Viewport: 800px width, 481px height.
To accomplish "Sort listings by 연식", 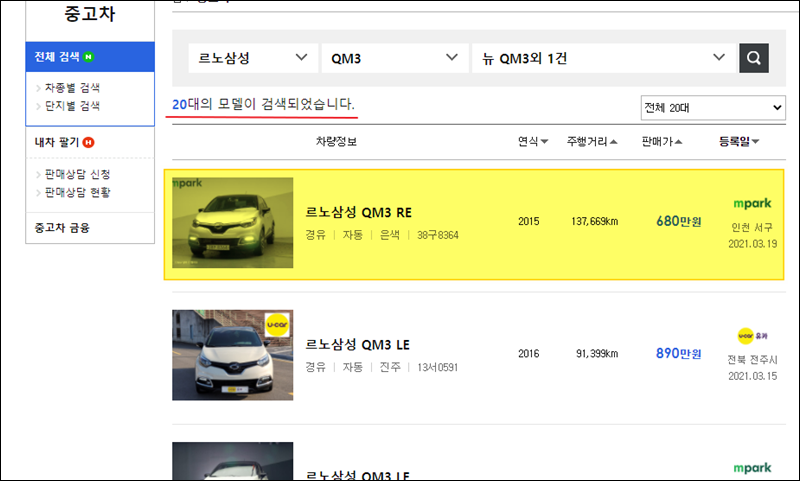I will tap(533, 141).
